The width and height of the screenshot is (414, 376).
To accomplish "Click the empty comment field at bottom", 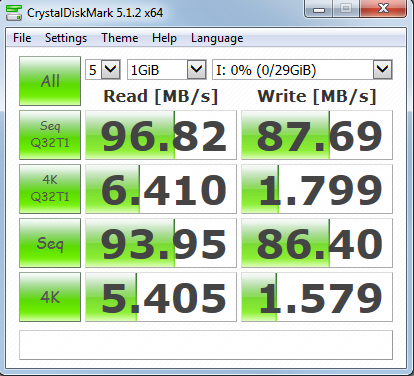I will coord(206,345).
